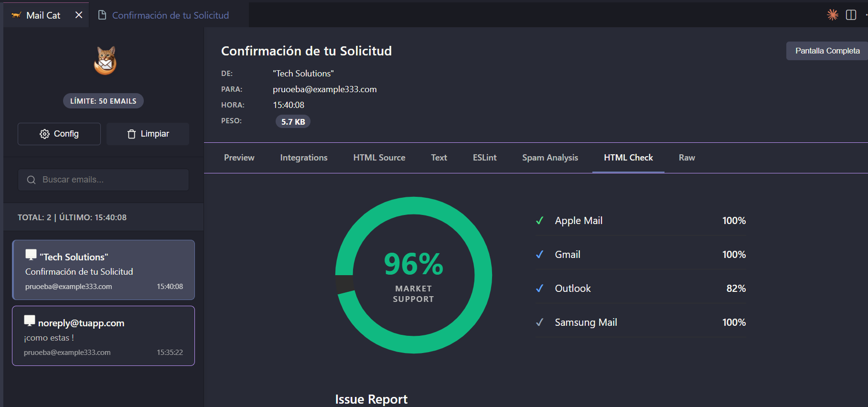The image size is (868, 407).
Task: Click the TOTAL: 2 | ÚLTIMO status text
Action: [x=72, y=217]
